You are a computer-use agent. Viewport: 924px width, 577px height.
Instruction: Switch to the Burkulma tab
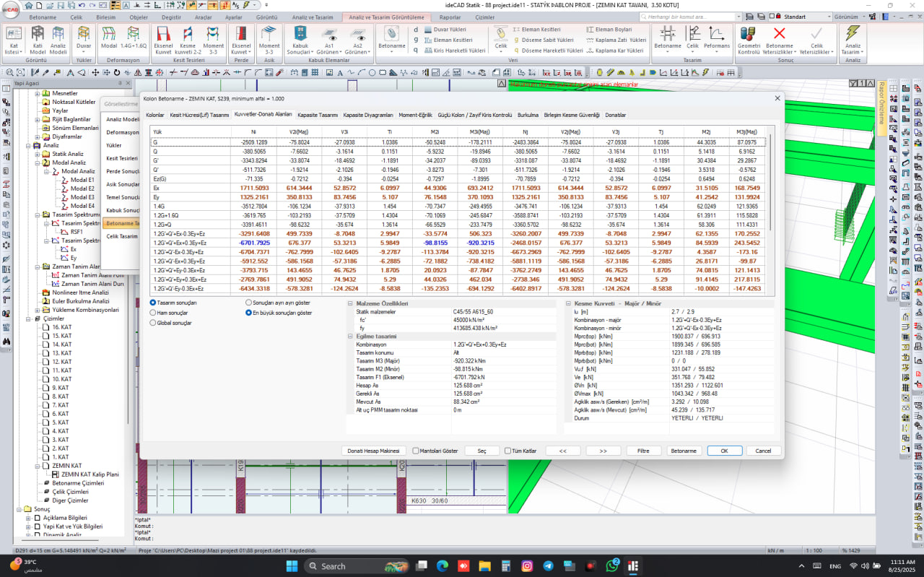click(528, 115)
